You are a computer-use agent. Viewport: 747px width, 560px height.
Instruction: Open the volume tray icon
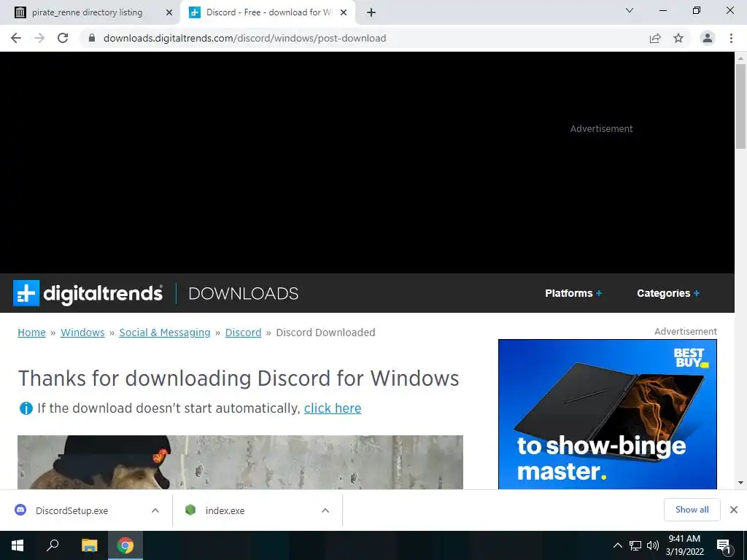tap(653, 545)
